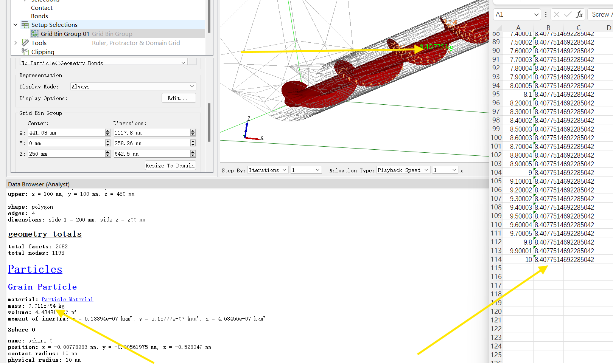
Task: Open the Particles link
Action: [35, 269]
